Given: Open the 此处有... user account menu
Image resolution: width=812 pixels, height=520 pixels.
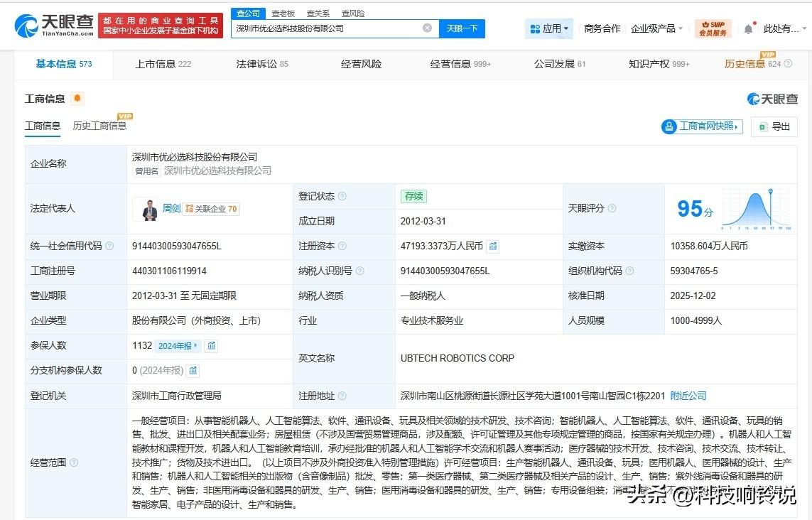Looking at the screenshot, I should [x=784, y=28].
